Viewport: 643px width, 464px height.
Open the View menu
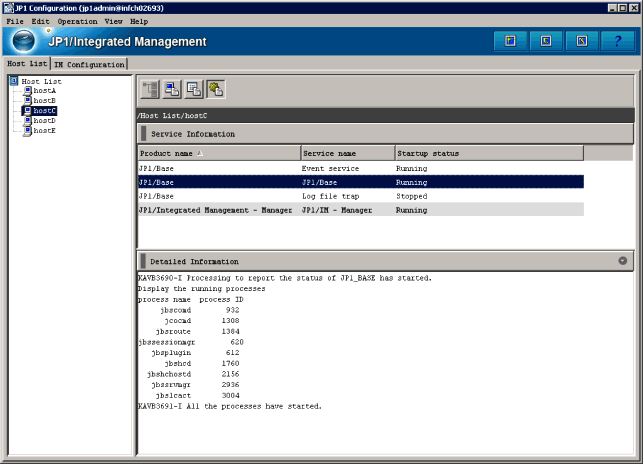point(114,21)
